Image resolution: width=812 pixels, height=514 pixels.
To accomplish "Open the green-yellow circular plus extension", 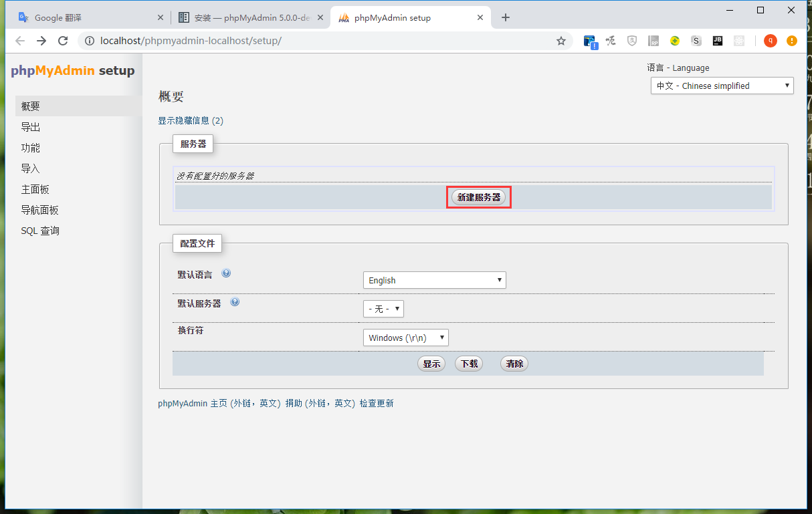I will click(675, 41).
